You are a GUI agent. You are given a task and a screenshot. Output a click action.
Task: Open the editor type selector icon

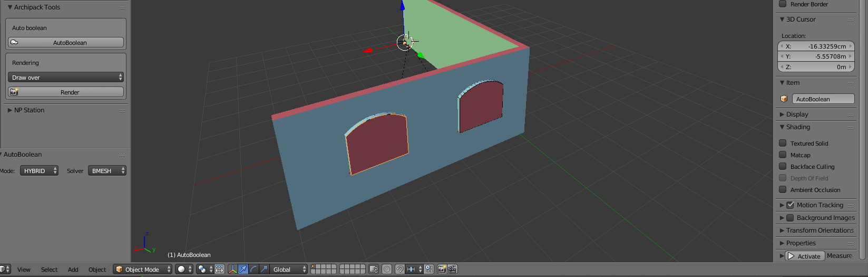(4, 269)
